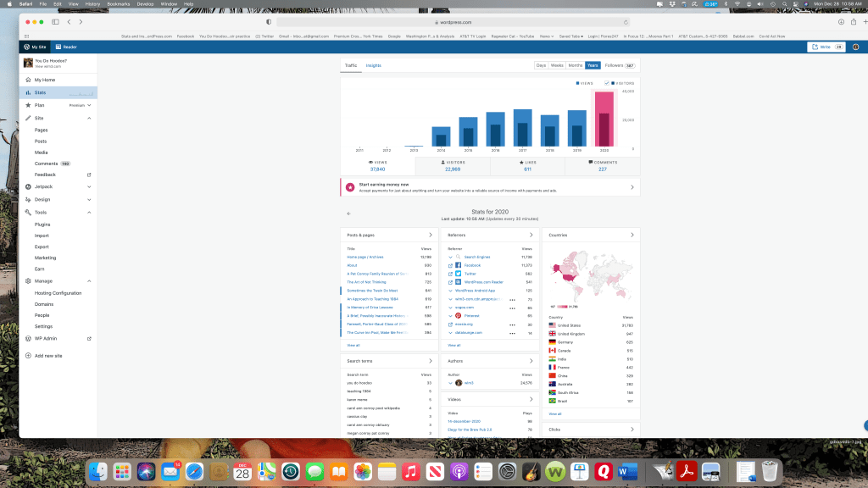The width and height of the screenshot is (868, 488).
Task: Click the pink 2020 bar in chart
Action: 603,119
